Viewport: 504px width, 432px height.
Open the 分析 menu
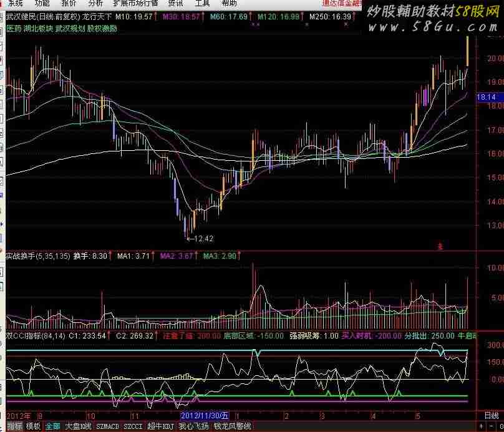click(x=95, y=3)
